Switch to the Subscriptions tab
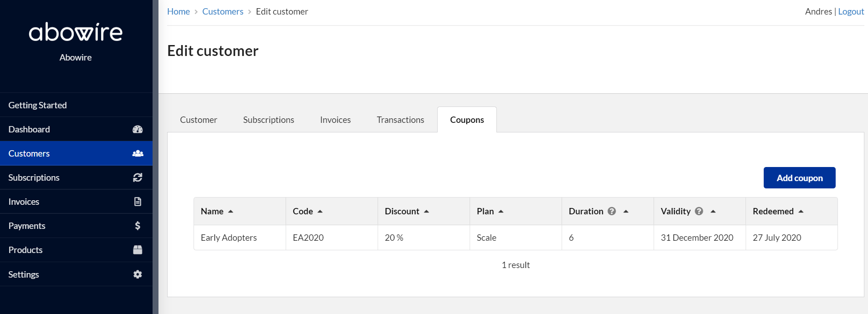868x314 pixels. 269,120
